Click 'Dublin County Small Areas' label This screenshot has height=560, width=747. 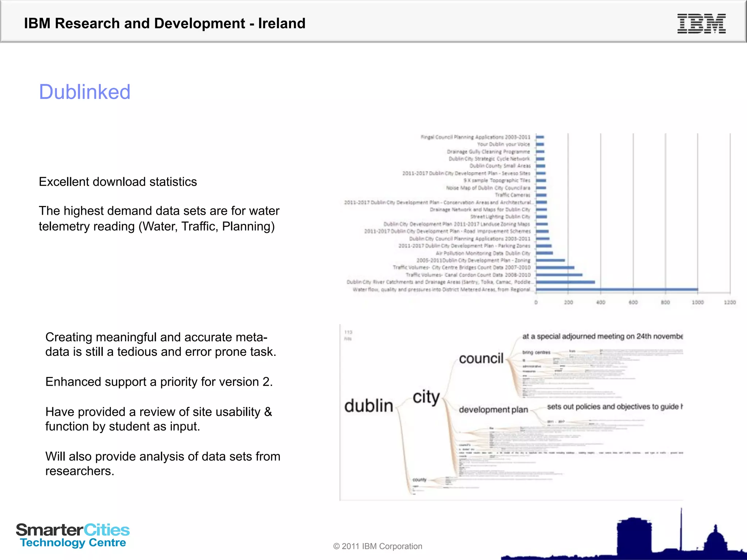500,166
